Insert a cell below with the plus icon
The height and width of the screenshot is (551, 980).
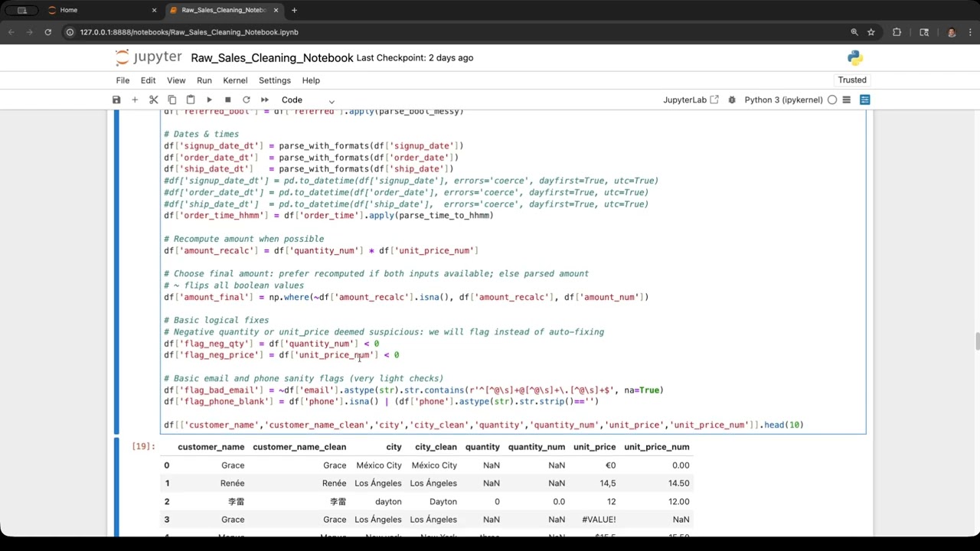click(135, 99)
